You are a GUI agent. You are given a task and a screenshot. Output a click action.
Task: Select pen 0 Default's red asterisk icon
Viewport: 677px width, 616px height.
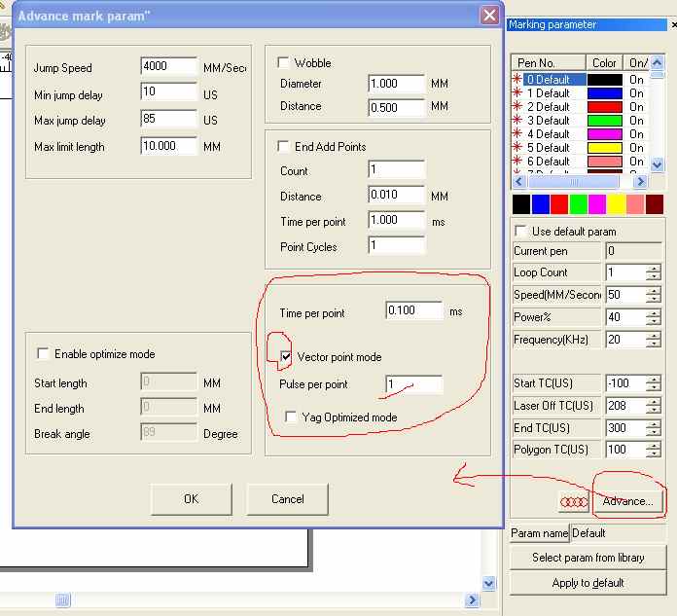pyautogui.click(x=517, y=80)
